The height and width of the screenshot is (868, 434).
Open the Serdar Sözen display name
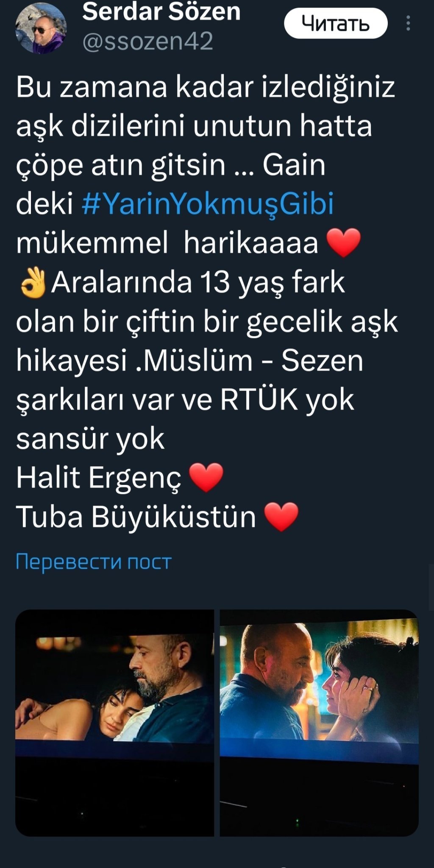point(161,11)
